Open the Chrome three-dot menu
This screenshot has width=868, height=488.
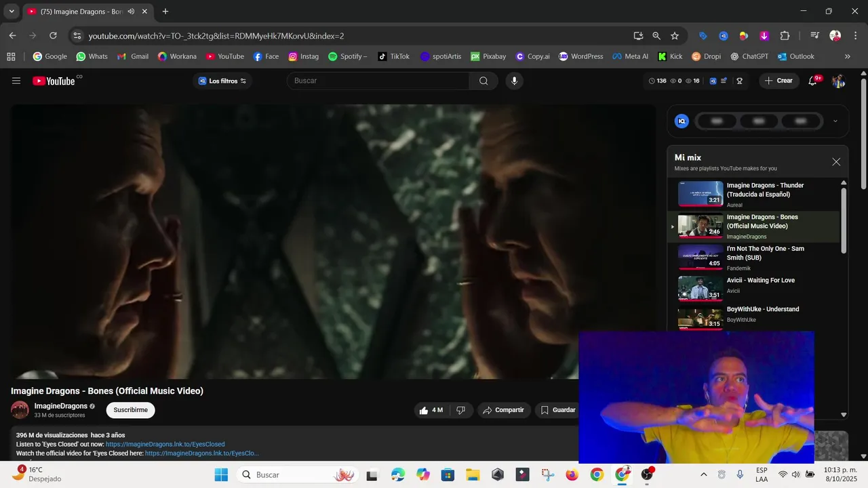[855, 36]
